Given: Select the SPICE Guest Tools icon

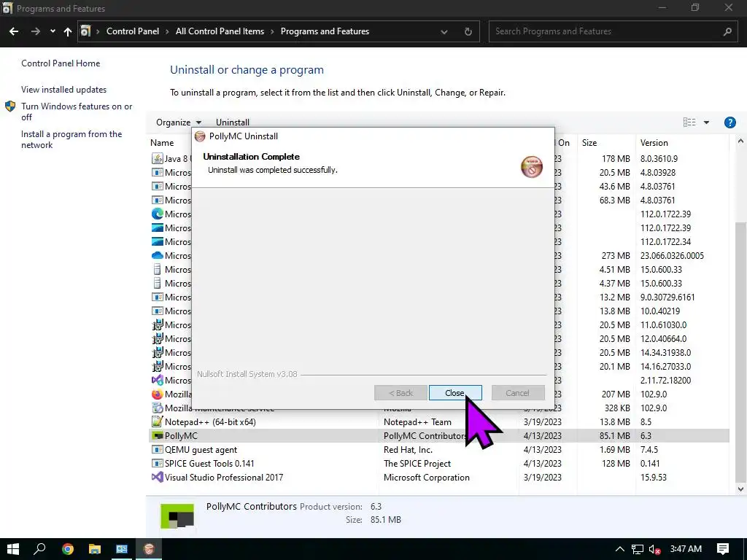Looking at the screenshot, I should (157, 463).
